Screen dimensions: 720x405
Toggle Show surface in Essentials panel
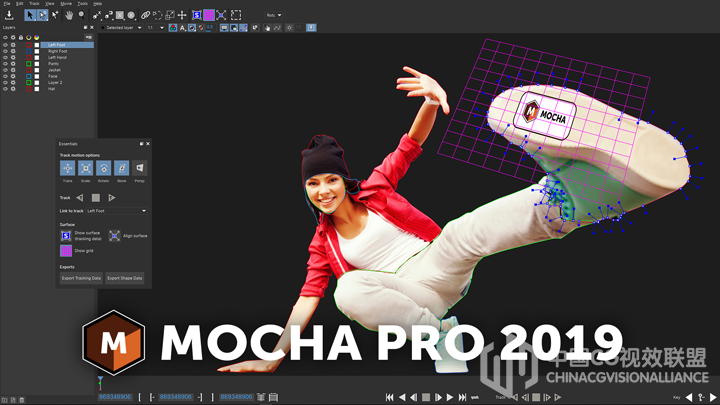pos(66,236)
